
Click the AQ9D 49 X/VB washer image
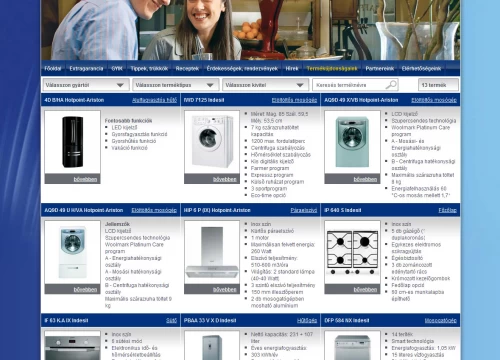click(x=352, y=142)
